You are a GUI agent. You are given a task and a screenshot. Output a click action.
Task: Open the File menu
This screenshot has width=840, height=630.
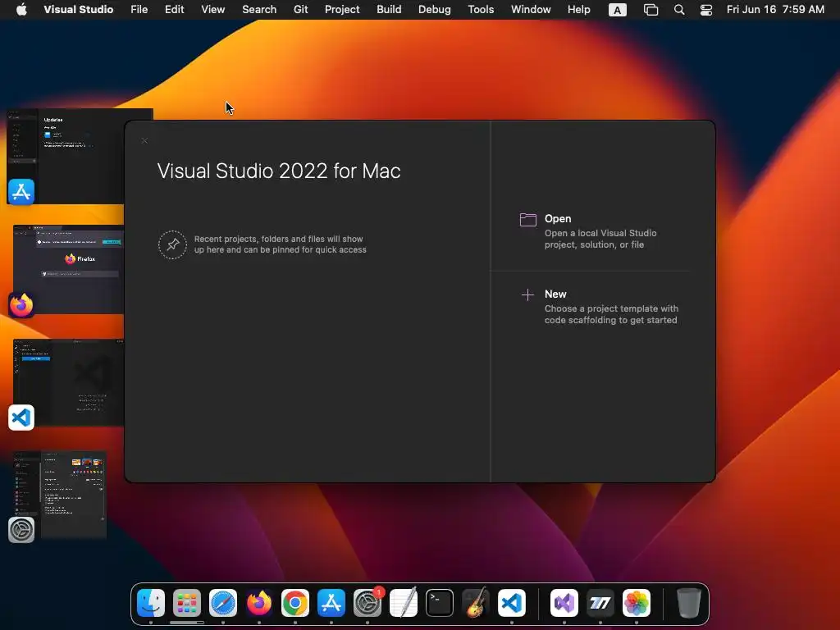[139, 9]
